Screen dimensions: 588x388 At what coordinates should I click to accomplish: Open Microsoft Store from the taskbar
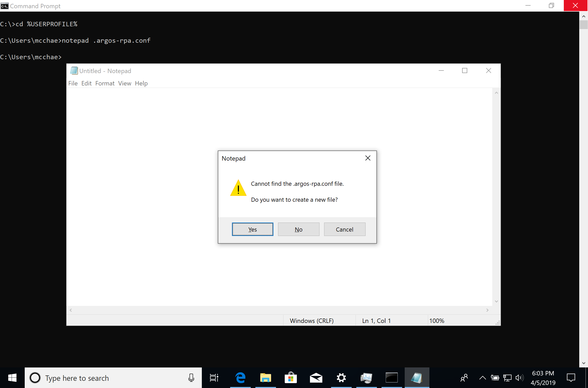(291, 378)
